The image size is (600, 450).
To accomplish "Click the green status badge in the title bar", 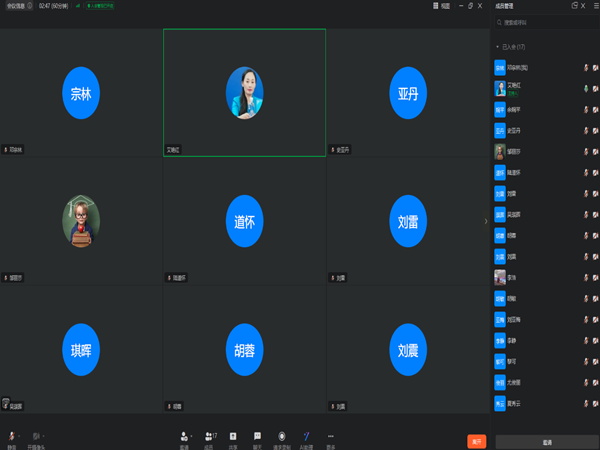I will (100, 6).
